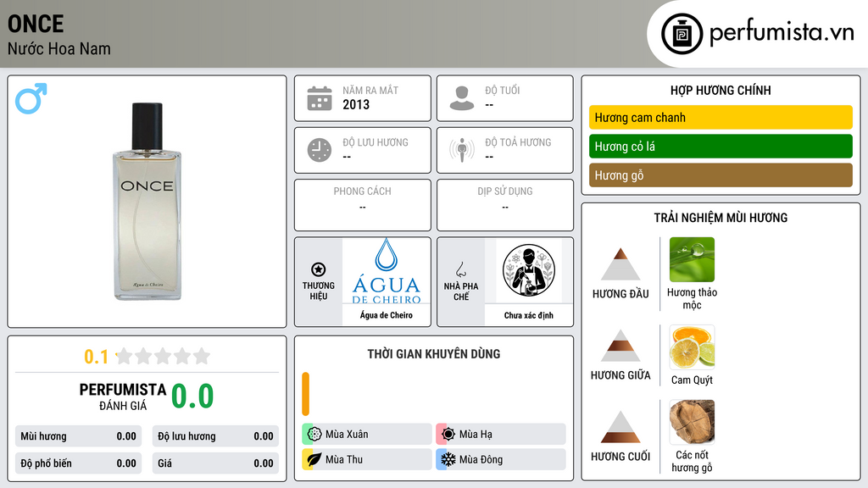
Task: Click the brown Hương gỗ bar
Action: click(721, 175)
